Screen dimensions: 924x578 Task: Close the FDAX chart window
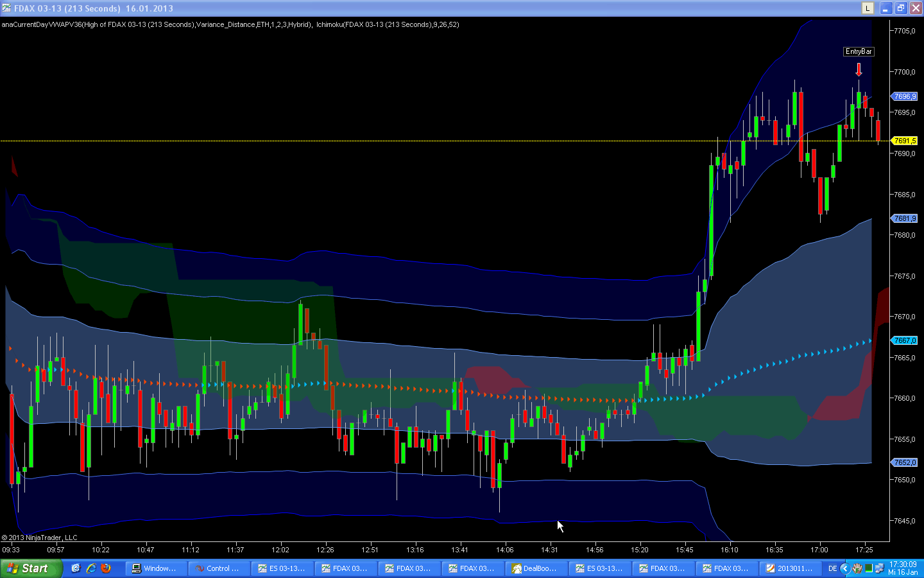[915, 8]
